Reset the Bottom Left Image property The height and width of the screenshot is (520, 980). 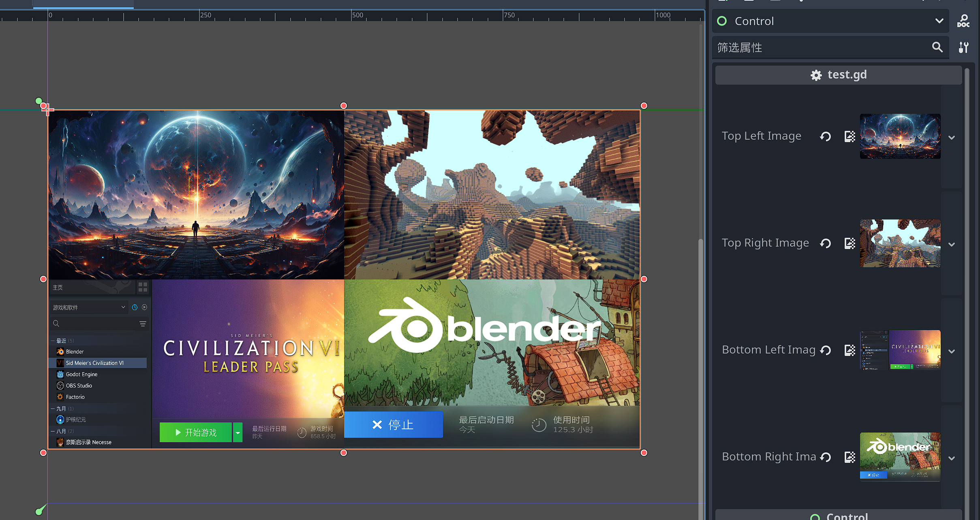[x=825, y=350]
